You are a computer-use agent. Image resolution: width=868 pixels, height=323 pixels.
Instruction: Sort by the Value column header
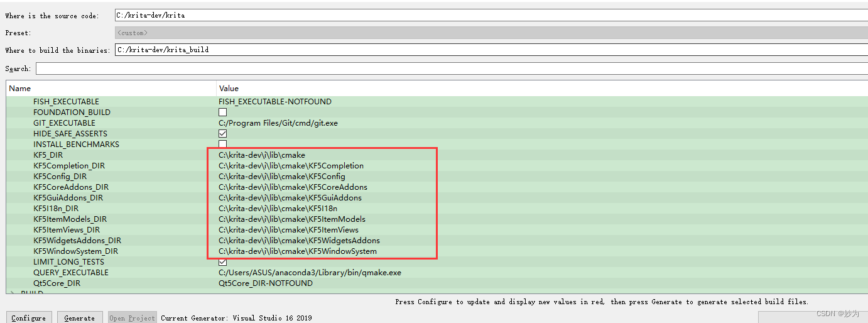542,89
